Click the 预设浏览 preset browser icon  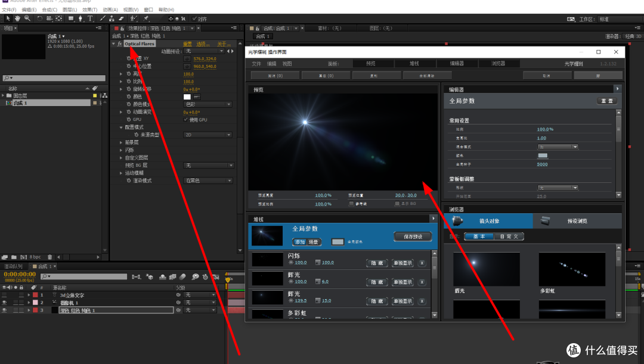tap(545, 221)
